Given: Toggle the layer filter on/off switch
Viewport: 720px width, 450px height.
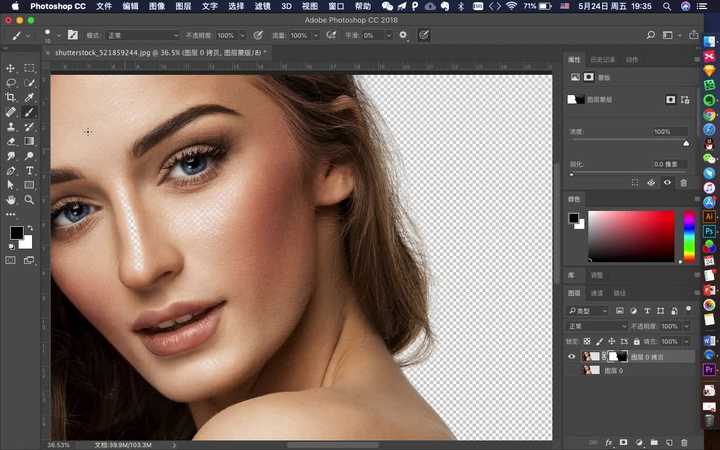Looking at the screenshot, I should click(x=688, y=309).
